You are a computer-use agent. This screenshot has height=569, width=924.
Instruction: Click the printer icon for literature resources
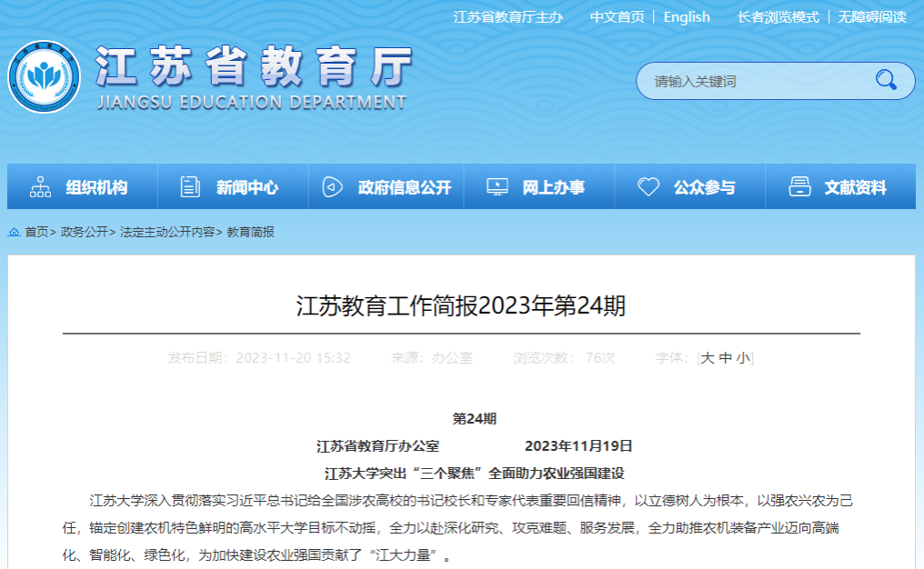pyautogui.click(x=799, y=187)
